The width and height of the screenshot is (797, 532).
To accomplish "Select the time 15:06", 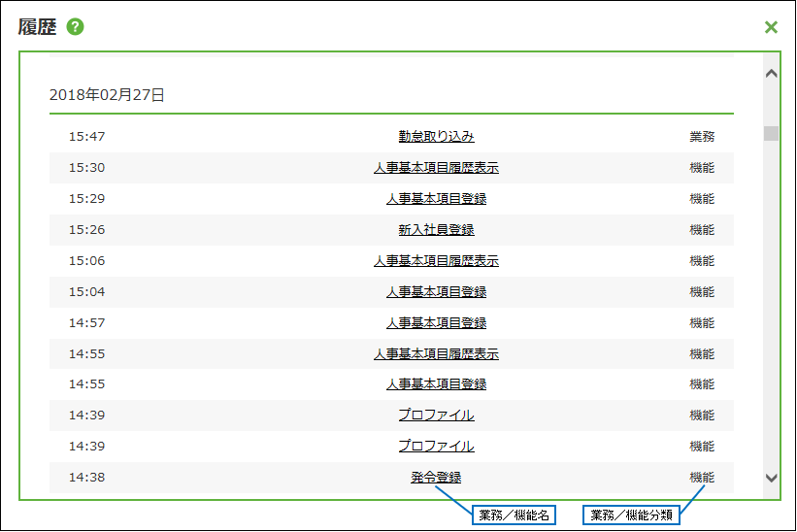I will [87, 261].
